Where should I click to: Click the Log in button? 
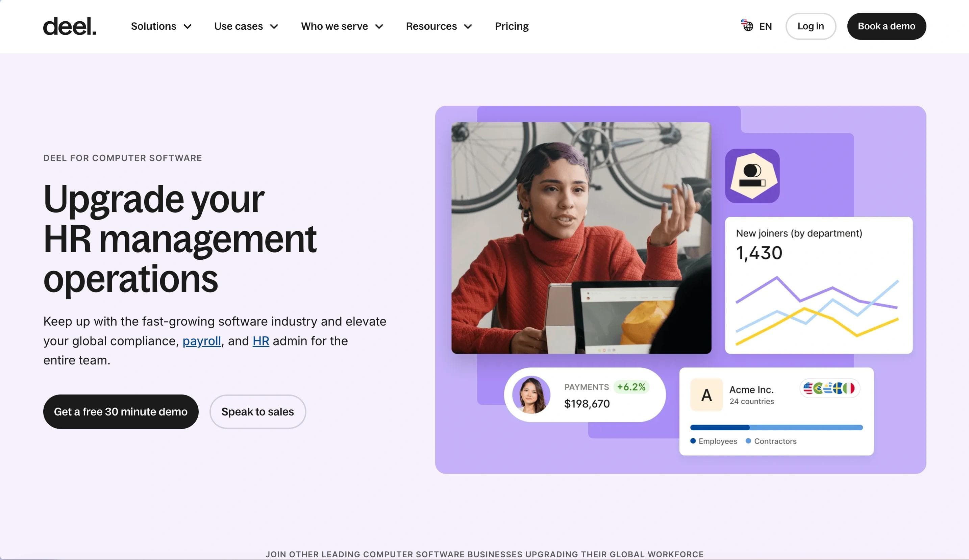coord(811,26)
